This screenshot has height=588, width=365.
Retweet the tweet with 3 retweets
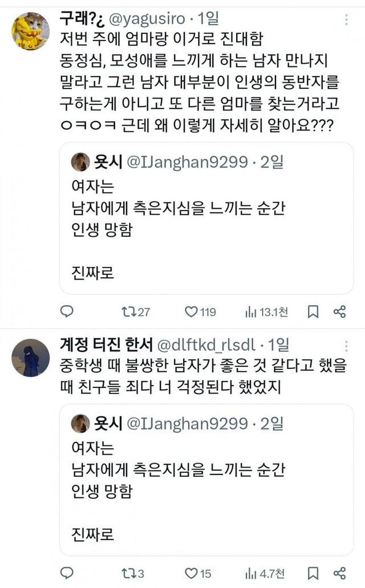tap(128, 573)
